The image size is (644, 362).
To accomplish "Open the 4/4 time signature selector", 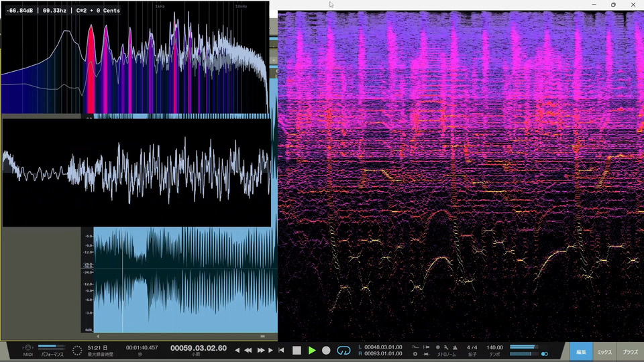I will point(472,347).
